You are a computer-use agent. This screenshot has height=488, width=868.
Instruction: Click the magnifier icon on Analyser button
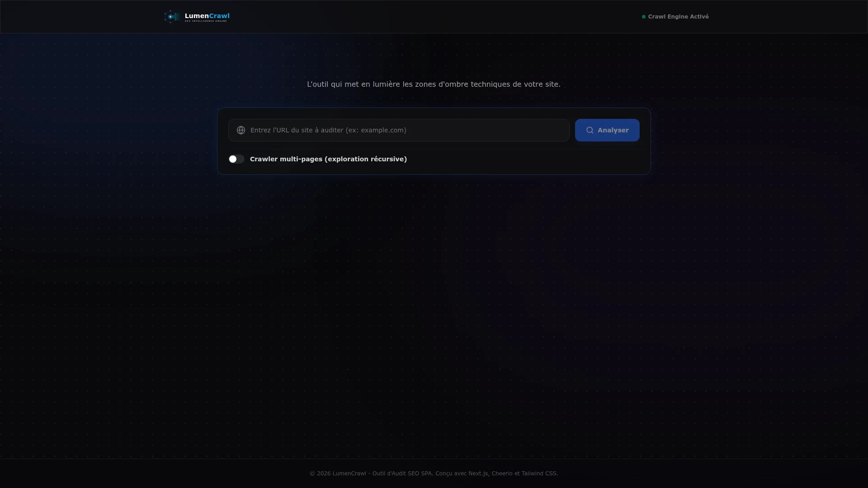tap(590, 130)
